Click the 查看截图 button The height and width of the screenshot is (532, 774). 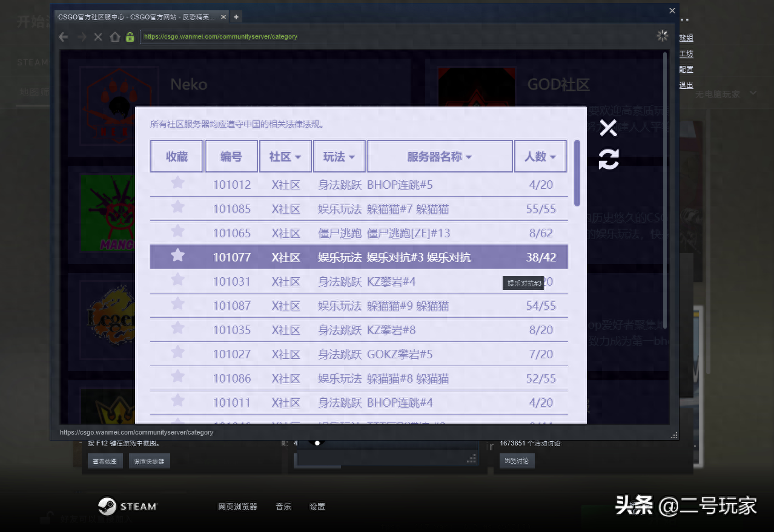pos(105,461)
